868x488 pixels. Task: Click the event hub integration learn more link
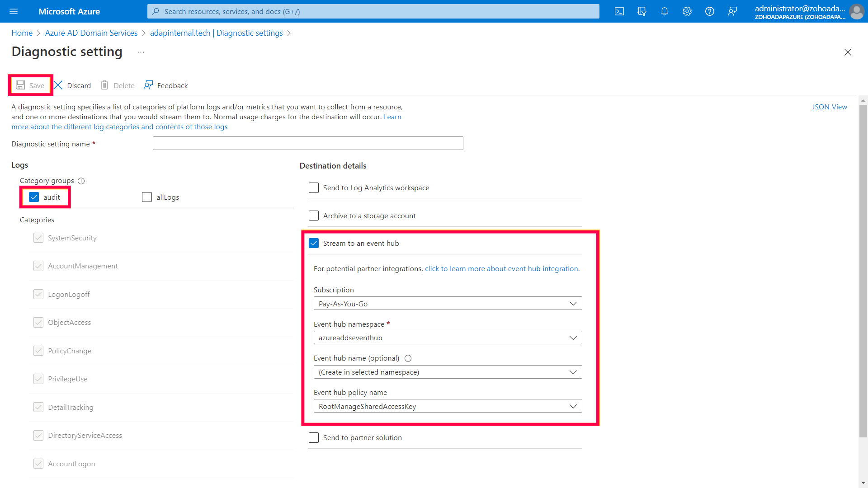502,268
